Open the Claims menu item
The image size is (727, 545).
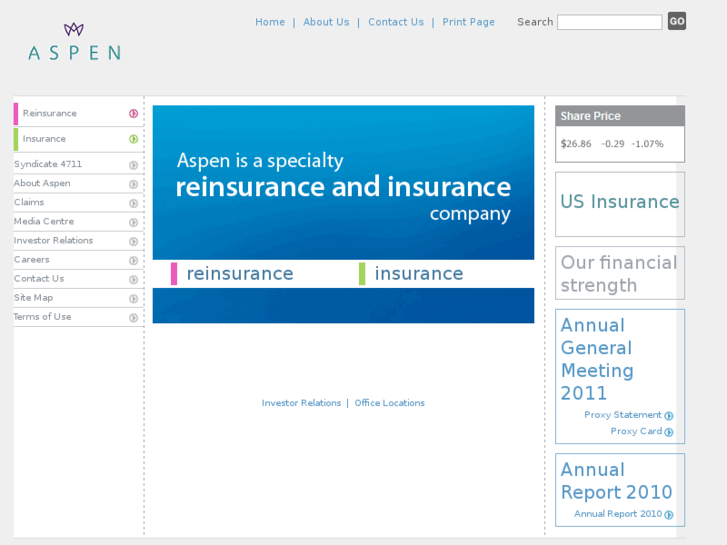coord(29,202)
